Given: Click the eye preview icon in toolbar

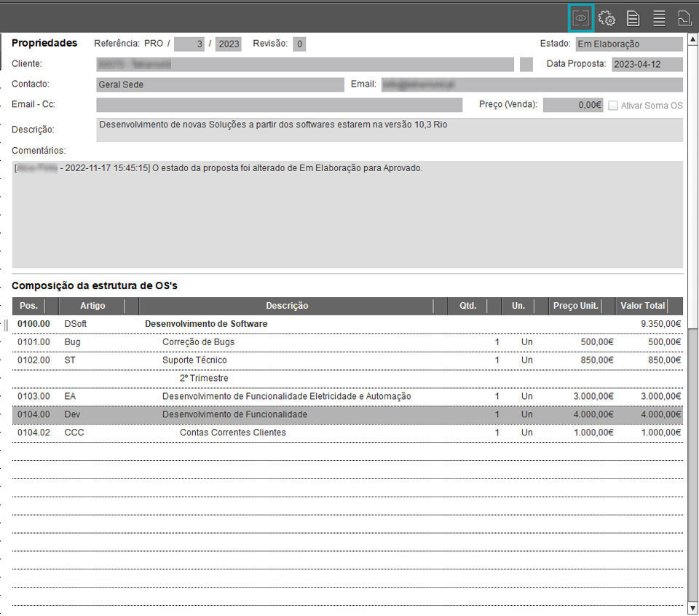Looking at the screenshot, I should [581, 18].
